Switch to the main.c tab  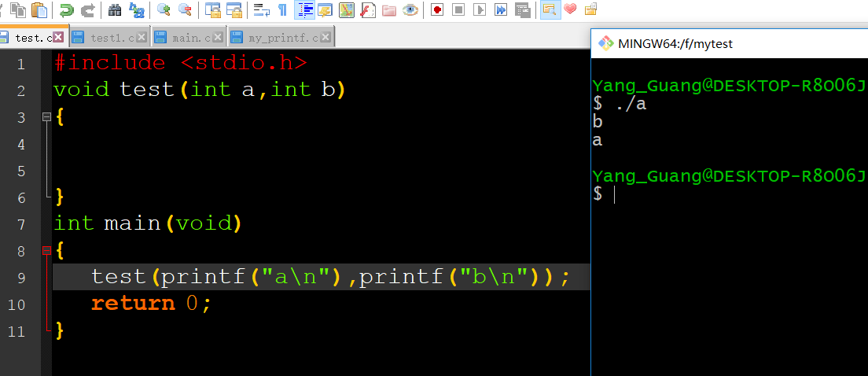186,37
